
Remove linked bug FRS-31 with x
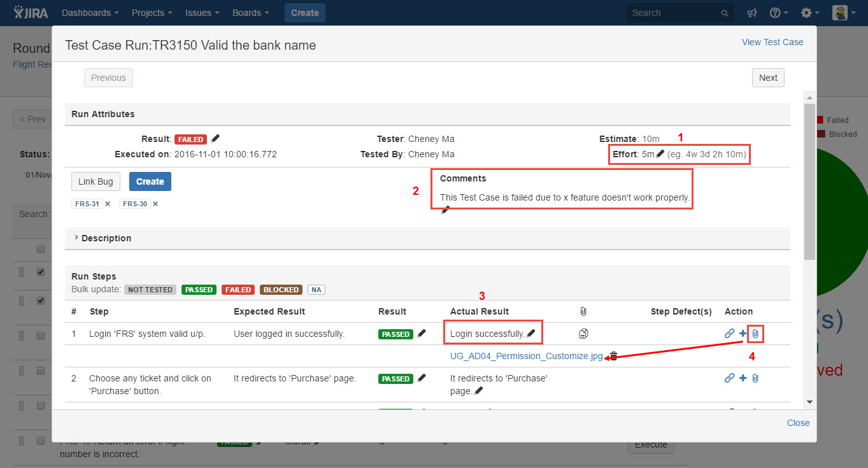click(108, 204)
